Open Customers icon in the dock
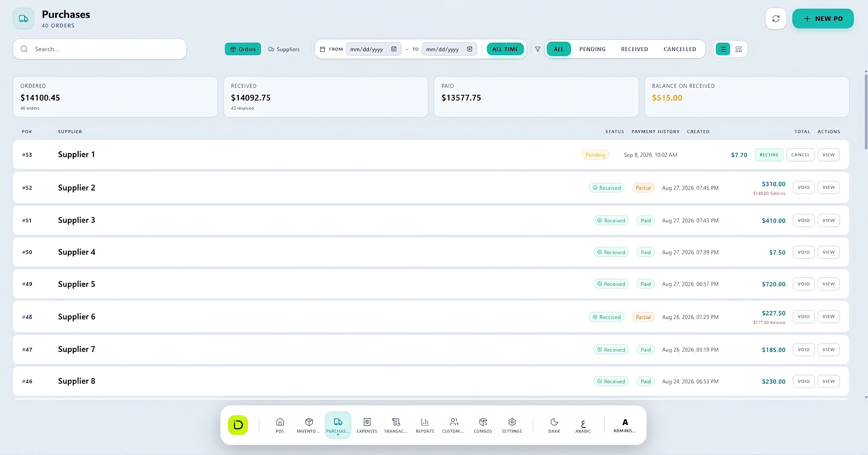This screenshot has height=455, width=868. tap(454, 425)
